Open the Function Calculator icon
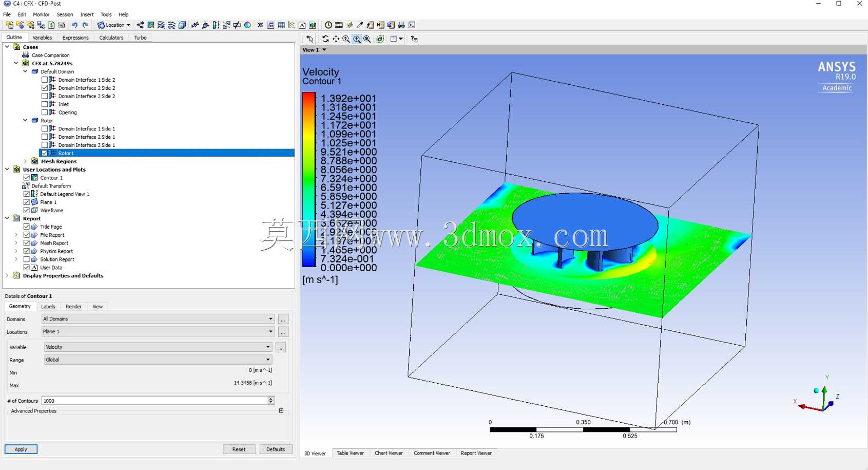 tap(370, 25)
